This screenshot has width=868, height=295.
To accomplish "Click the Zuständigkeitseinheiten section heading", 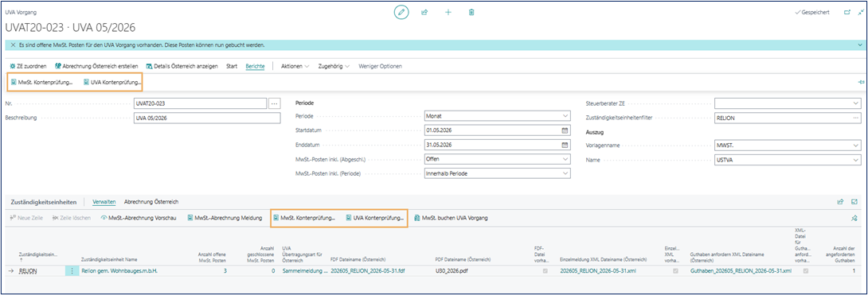I will 45,202.
